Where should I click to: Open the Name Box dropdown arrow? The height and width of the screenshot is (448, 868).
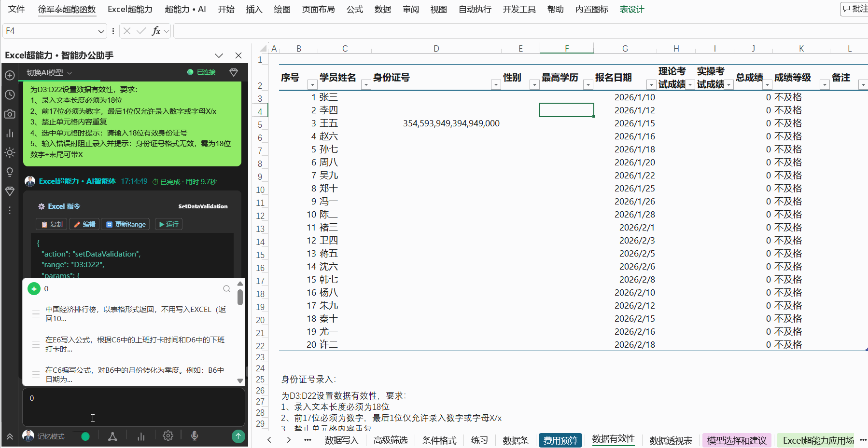pyautogui.click(x=101, y=31)
